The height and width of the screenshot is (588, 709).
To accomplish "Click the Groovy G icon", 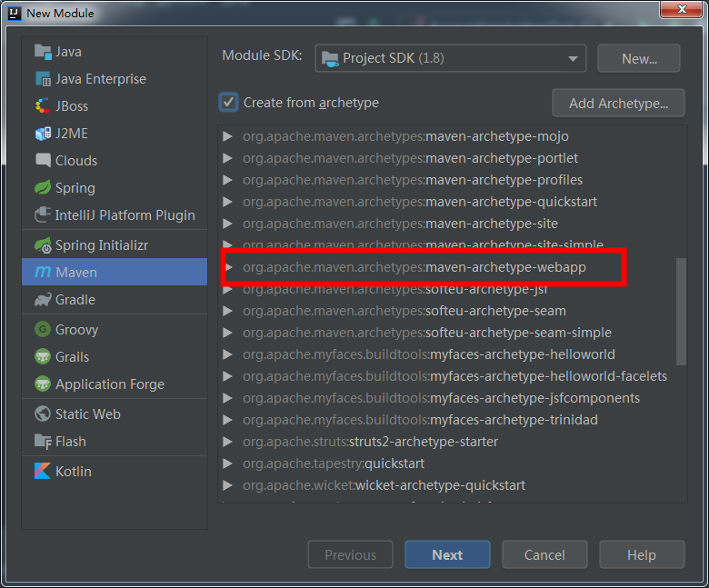I will 43,330.
